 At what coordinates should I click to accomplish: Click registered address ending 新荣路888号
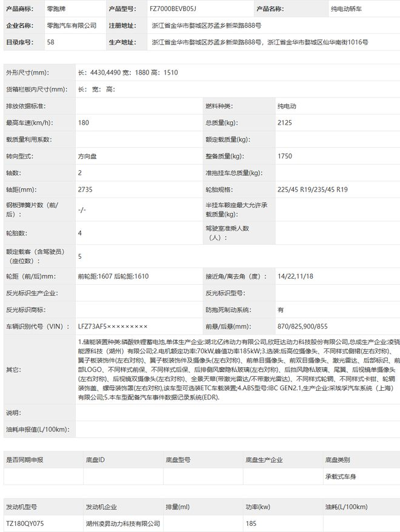207,25
